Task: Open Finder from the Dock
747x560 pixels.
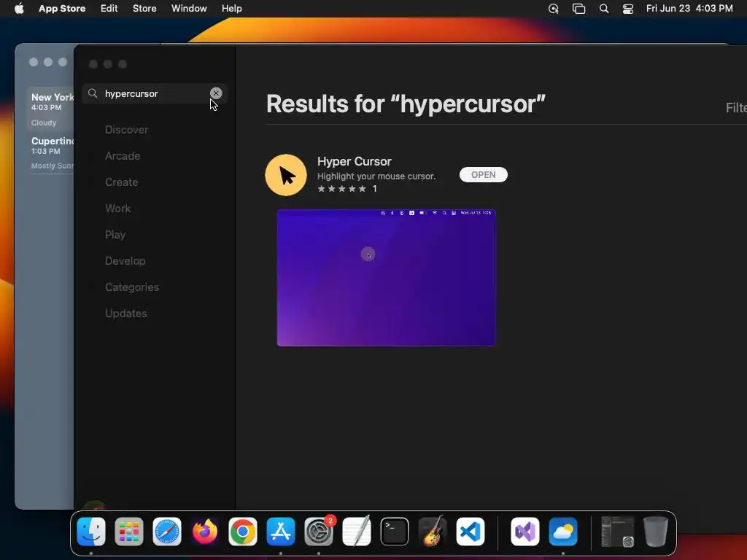Action: pyautogui.click(x=91, y=532)
